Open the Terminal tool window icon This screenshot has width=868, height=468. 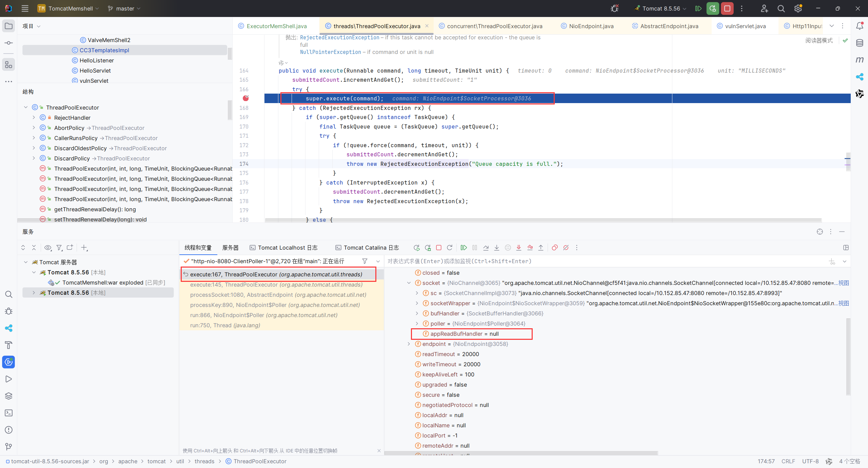(8, 413)
